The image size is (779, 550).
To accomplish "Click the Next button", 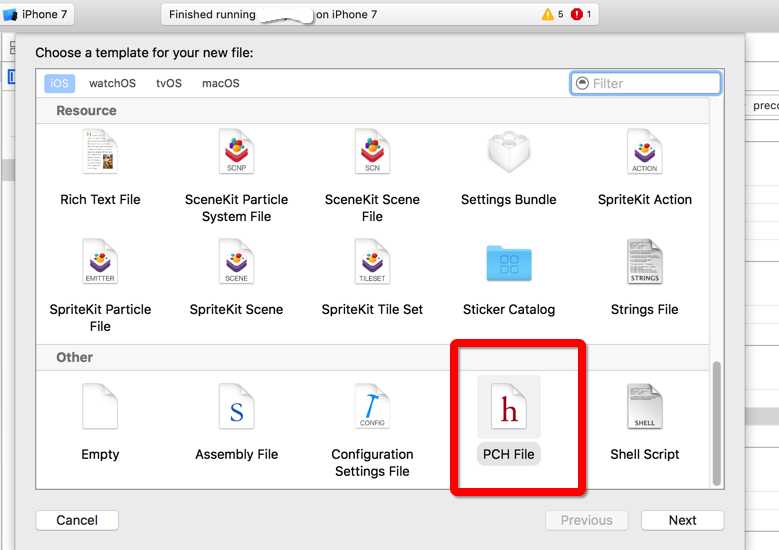I will (x=682, y=520).
